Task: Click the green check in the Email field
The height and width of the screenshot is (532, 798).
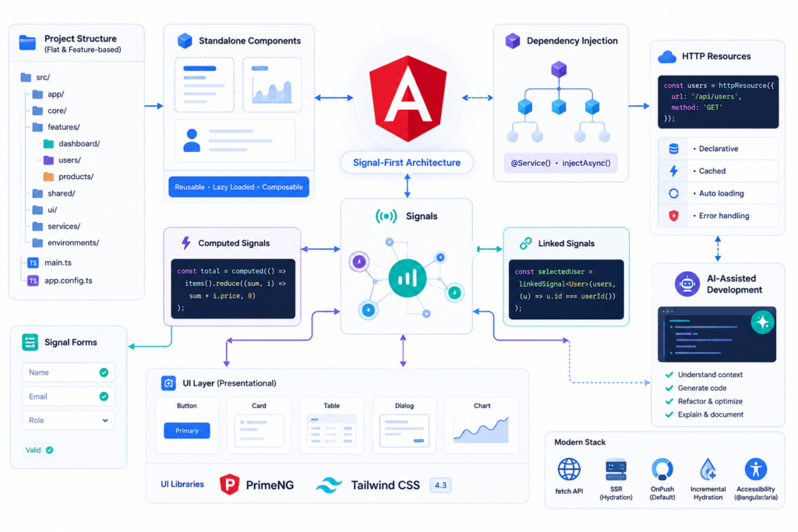Action: pos(104,396)
